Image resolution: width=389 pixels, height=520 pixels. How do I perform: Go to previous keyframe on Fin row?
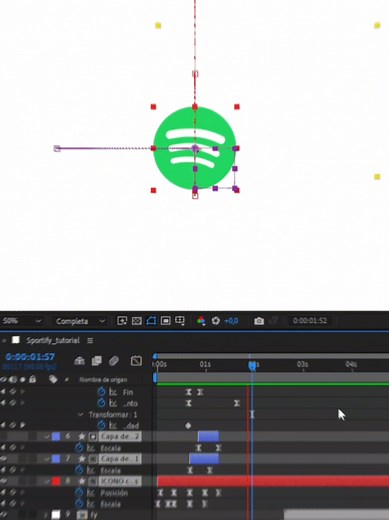3,392
